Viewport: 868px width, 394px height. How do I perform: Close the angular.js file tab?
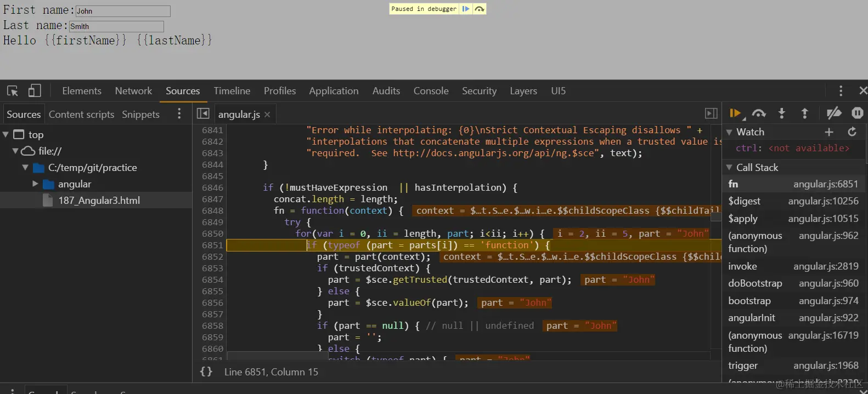coord(267,115)
